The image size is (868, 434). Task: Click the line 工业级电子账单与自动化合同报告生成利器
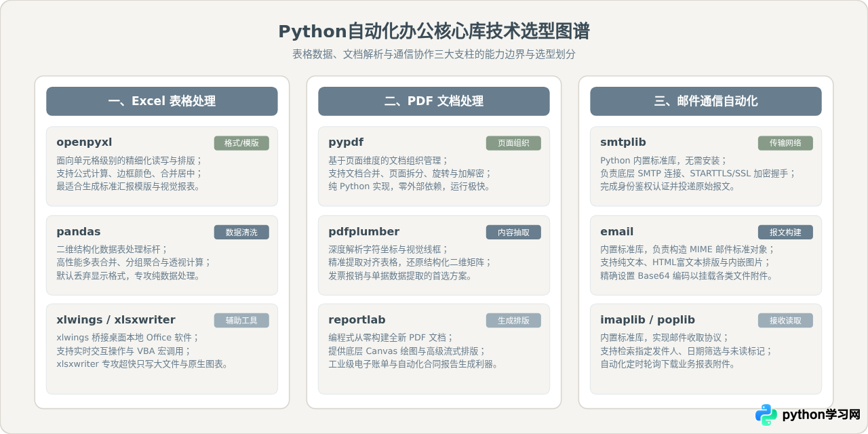(x=414, y=363)
